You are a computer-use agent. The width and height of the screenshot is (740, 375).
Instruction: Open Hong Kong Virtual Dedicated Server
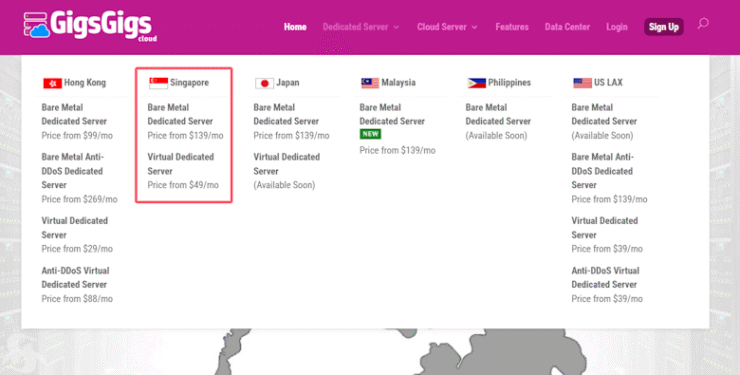[x=75, y=227]
